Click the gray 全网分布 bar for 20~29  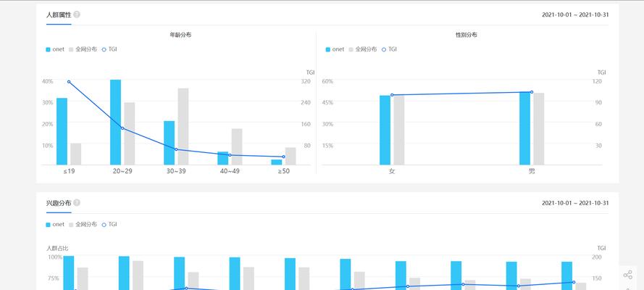130,133
